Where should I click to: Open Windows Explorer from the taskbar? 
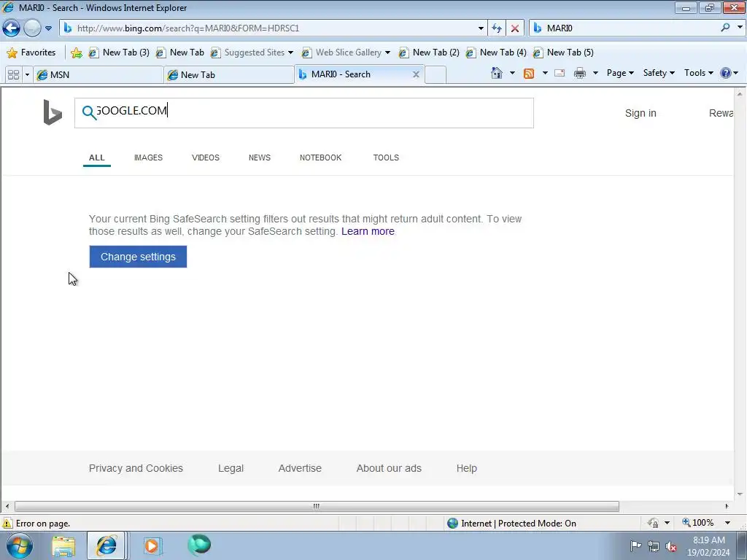tap(63, 545)
